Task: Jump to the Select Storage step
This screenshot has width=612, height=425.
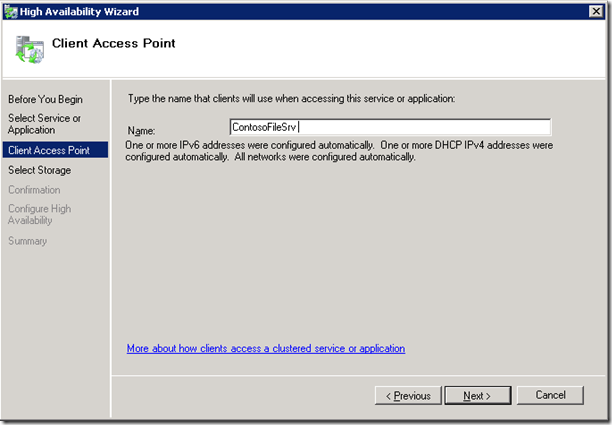Action: point(39,170)
